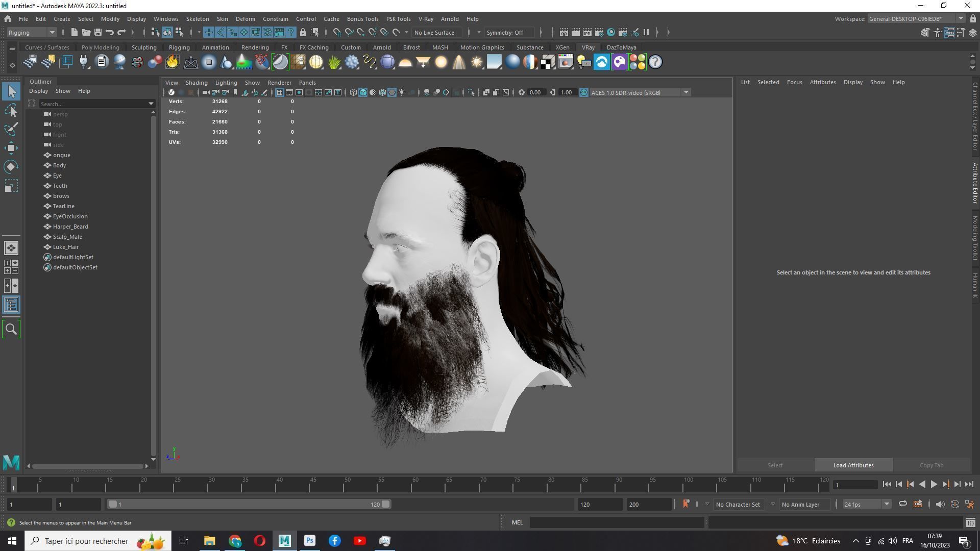Switch to the Poly Modeling shelf tab

(x=100, y=47)
